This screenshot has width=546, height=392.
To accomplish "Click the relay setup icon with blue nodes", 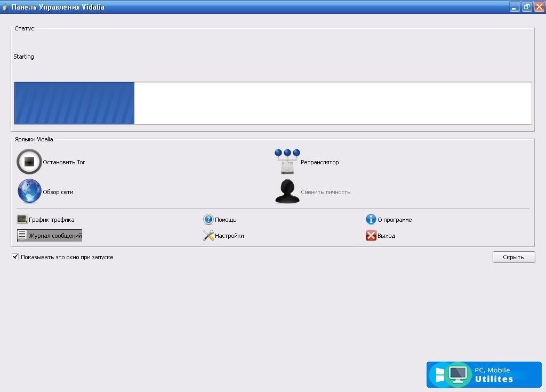I will point(287,161).
